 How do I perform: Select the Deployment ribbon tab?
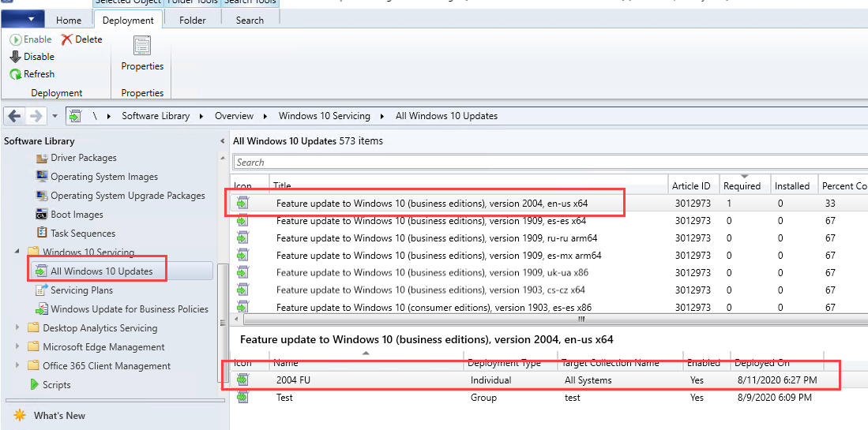point(128,20)
